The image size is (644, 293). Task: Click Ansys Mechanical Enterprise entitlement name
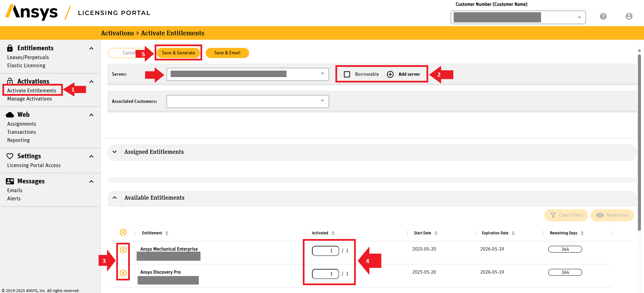169,249
